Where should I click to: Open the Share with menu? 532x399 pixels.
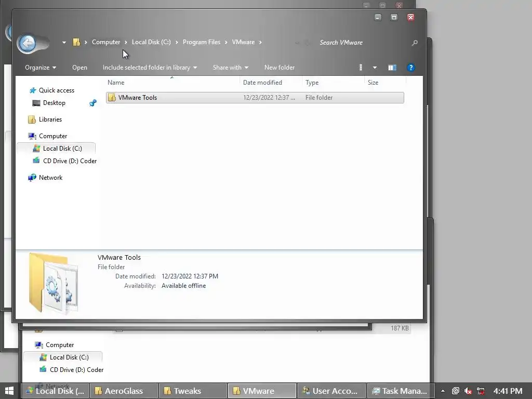click(231, 68)
